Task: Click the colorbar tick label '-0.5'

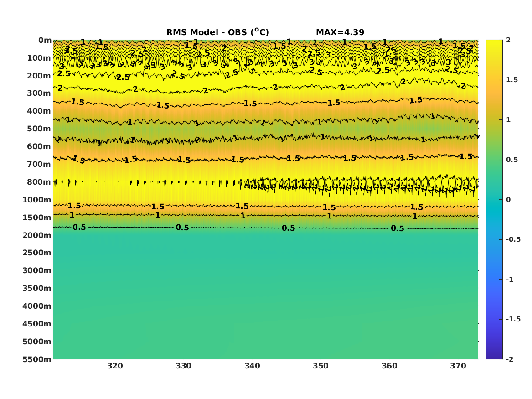Action: pyautogui.click(x=513, y=239)
